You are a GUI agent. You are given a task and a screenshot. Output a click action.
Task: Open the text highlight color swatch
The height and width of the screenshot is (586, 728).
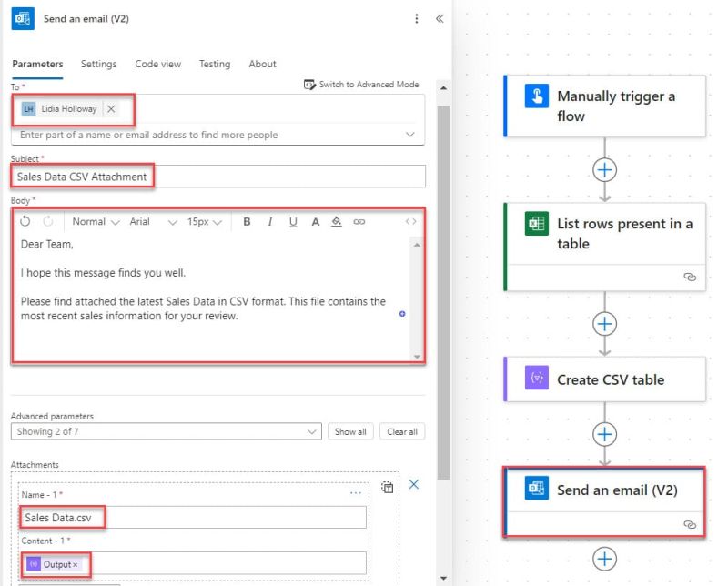(337, 221)
